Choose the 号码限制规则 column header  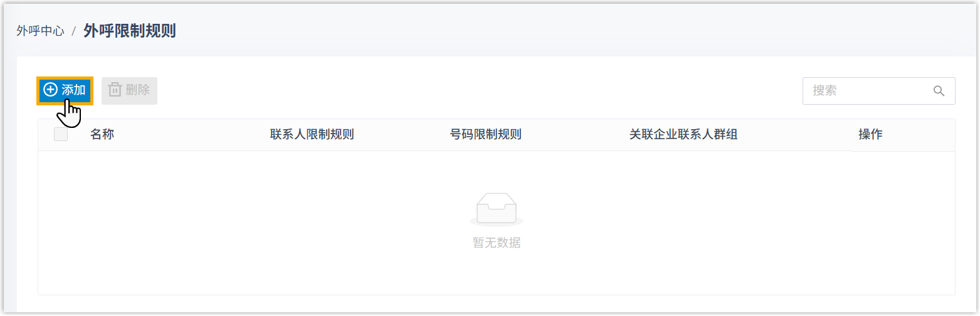[x=485, y=134]
